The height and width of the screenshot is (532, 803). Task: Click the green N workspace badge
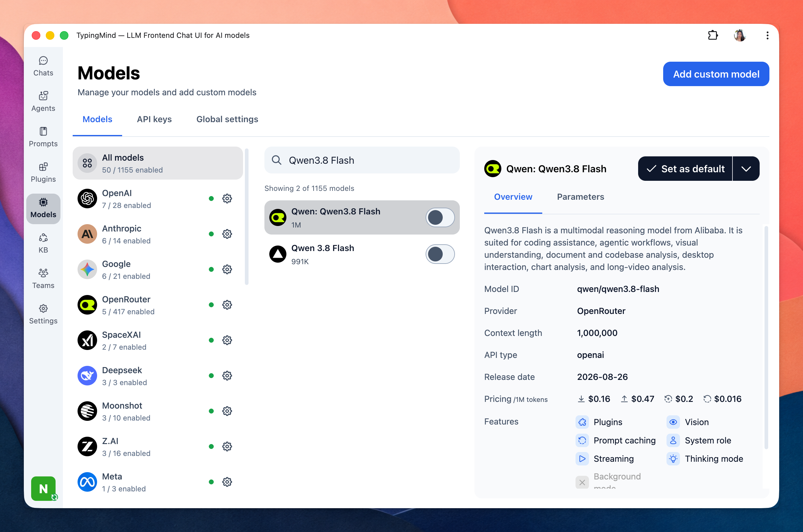click(43, 488)
